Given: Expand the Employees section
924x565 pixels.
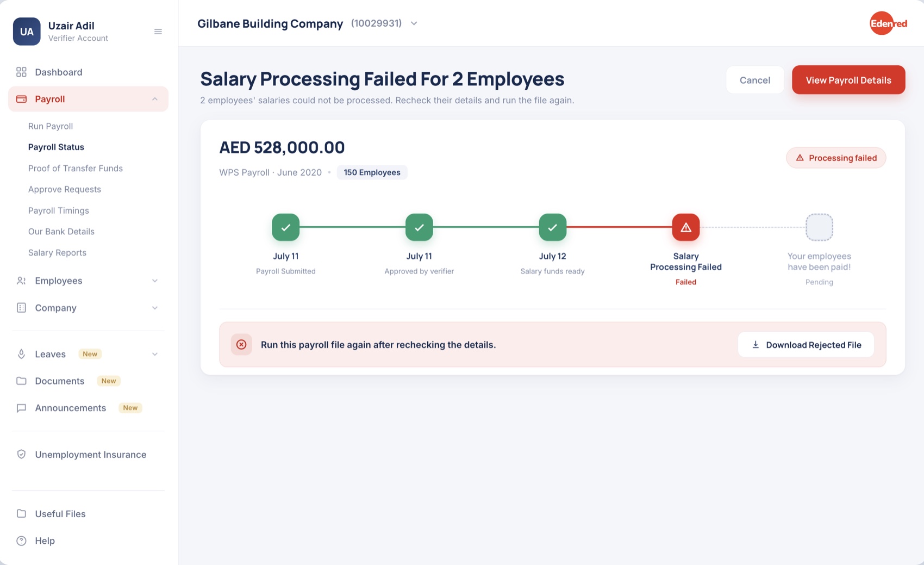Looking at the screenshot, I should tap(88, 281).
